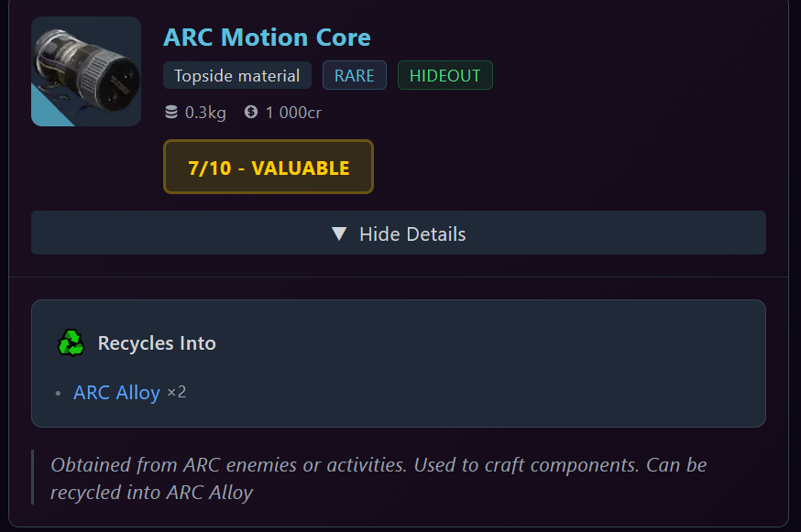Click the 1 000cr price value
The width and height of the screenshot is (801, 532).
click(293, 113)
